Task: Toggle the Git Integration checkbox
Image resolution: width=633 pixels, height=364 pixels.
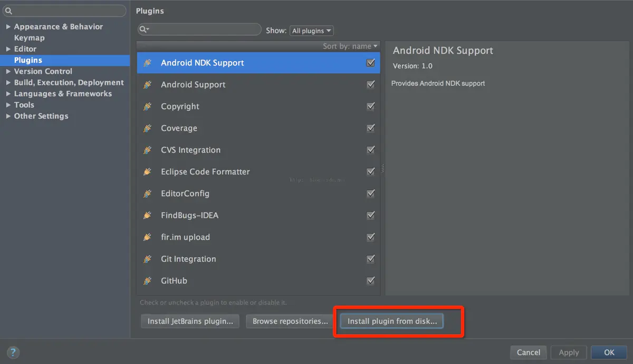Action: point(370,259)
